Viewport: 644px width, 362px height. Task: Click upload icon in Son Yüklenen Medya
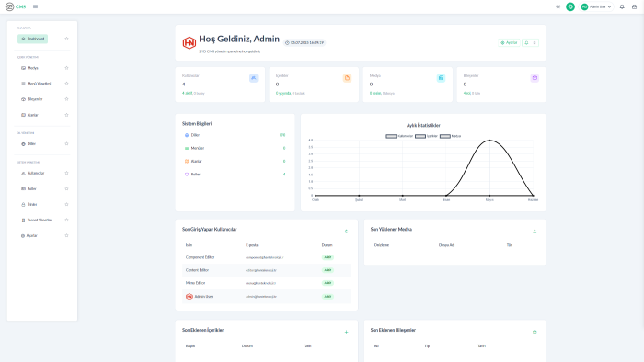pyautogui.click(x=535, y=232)
